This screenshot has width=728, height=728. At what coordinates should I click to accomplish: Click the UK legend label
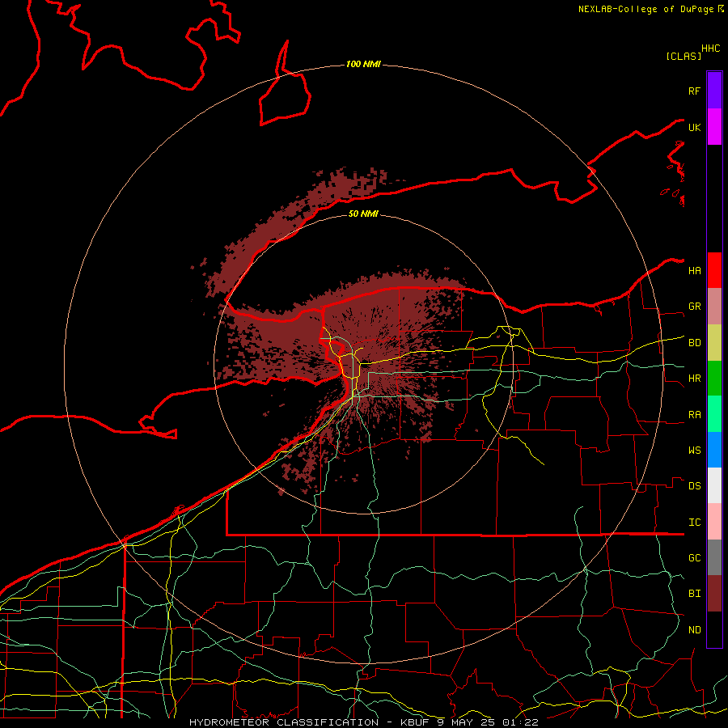(x=695, y=127)
